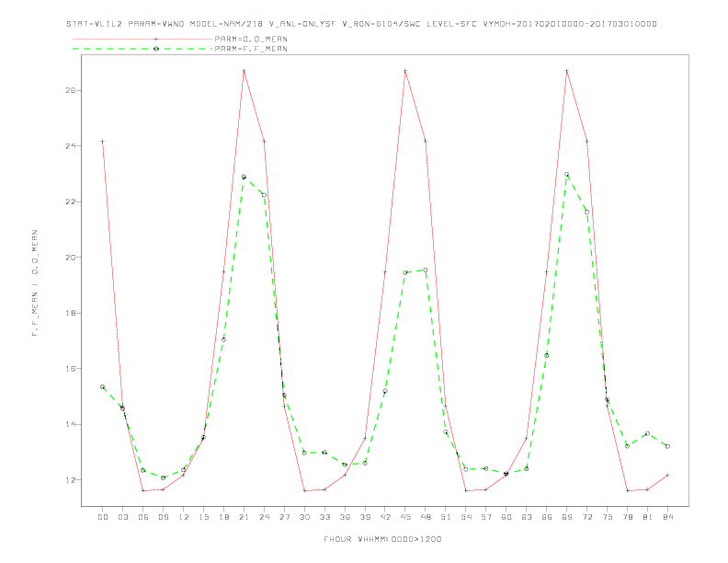728x563 pixels.
Task: Click x-axis tick label 81
Action: tap(648, 517)
